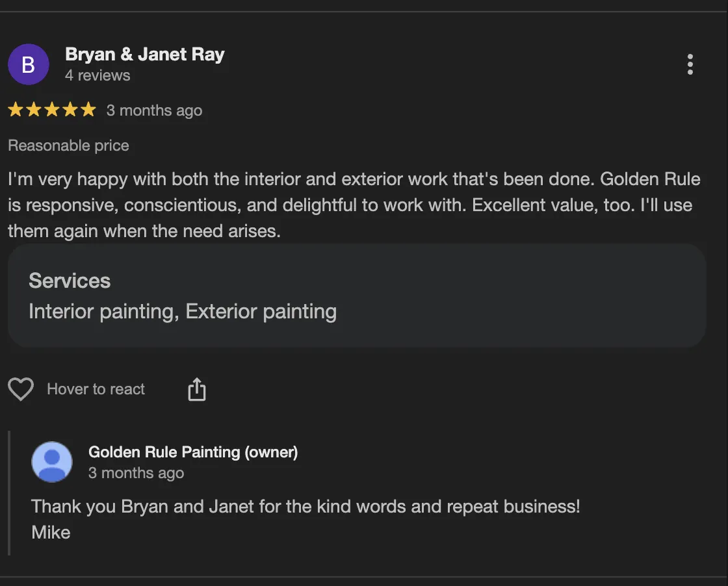Click the first gold rating star
Viewport: 728px width, 586px height.
click(16, 110)
